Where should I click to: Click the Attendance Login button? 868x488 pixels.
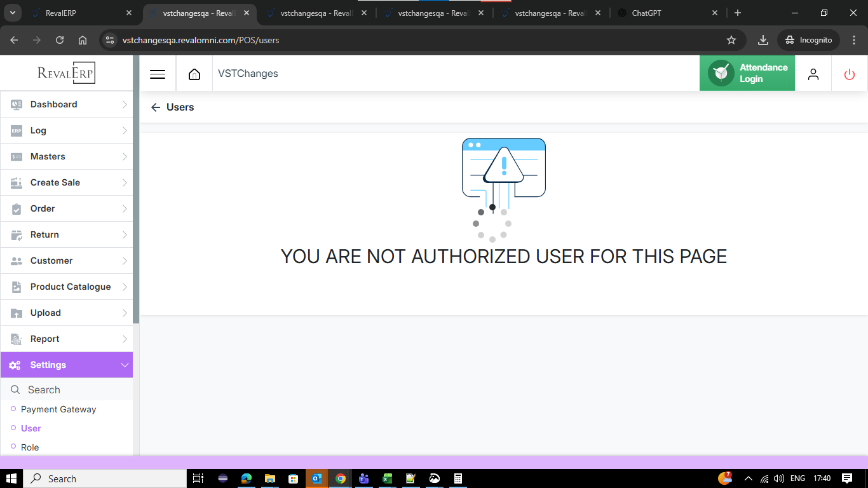(x=747, y=74)
